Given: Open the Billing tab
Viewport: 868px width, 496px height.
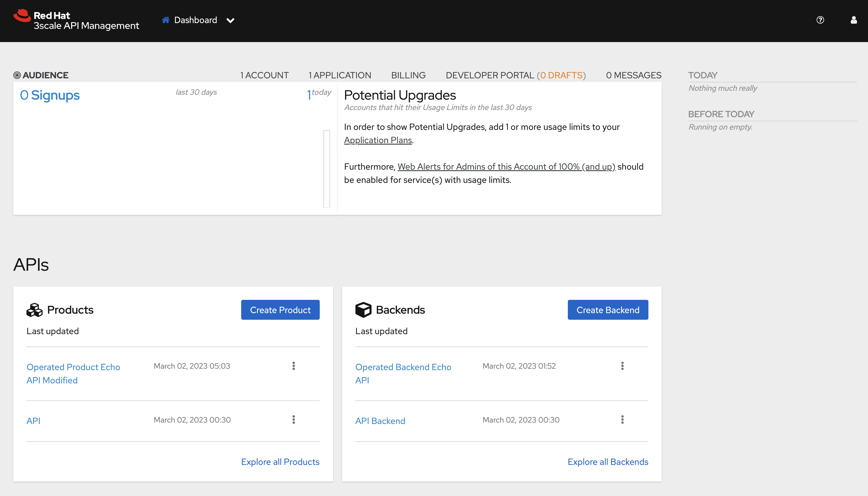Looking at the screenshot, I should click(x=408, y=75).
